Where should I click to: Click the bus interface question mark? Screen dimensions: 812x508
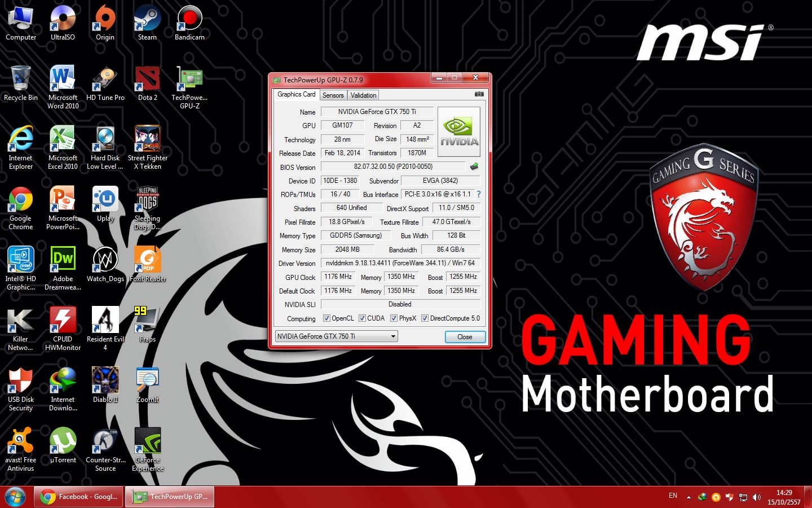(x=479, y=194)
